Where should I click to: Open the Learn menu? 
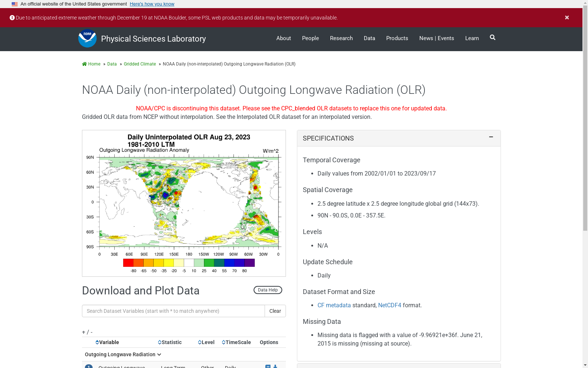(472, 38)
